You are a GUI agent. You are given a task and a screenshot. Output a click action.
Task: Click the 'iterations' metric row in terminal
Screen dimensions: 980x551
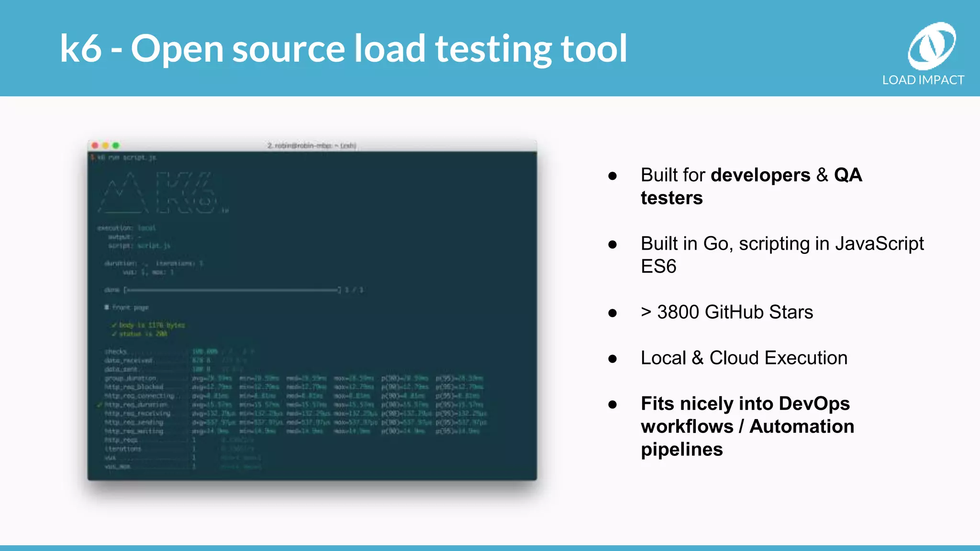179,449
